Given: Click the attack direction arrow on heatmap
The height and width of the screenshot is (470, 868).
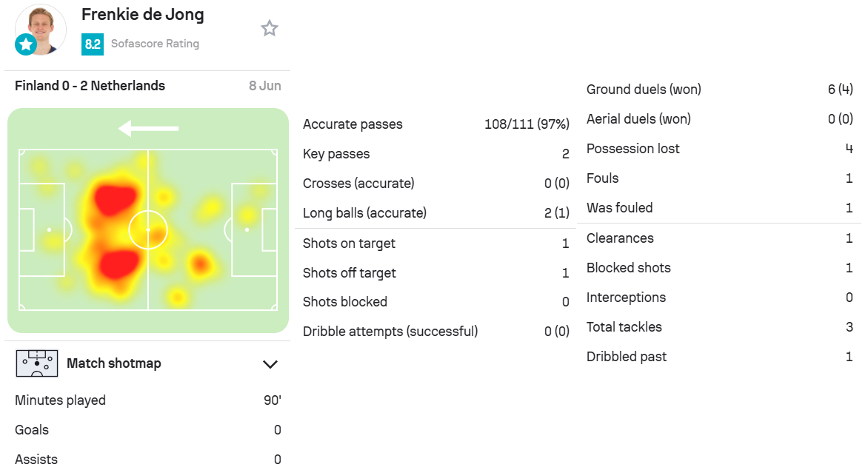Looking at the screenshot, I should click(148, 128).
